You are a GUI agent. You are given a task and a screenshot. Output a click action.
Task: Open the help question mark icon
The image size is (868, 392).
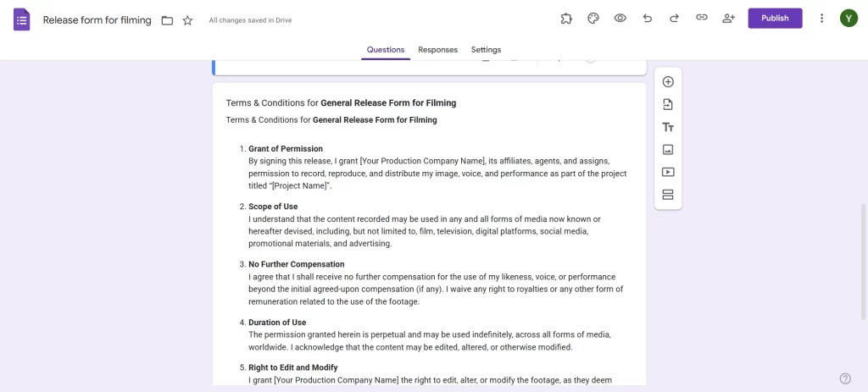845,378
